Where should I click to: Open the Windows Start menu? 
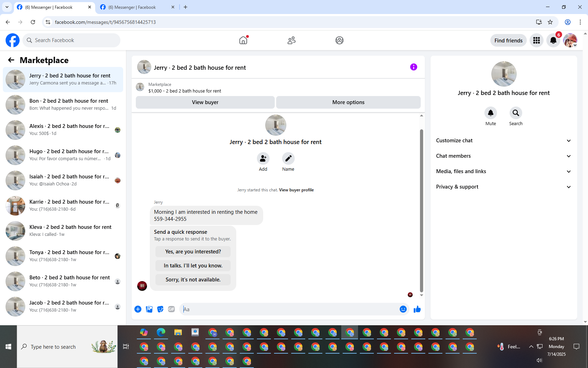click(x=8, y=347)
